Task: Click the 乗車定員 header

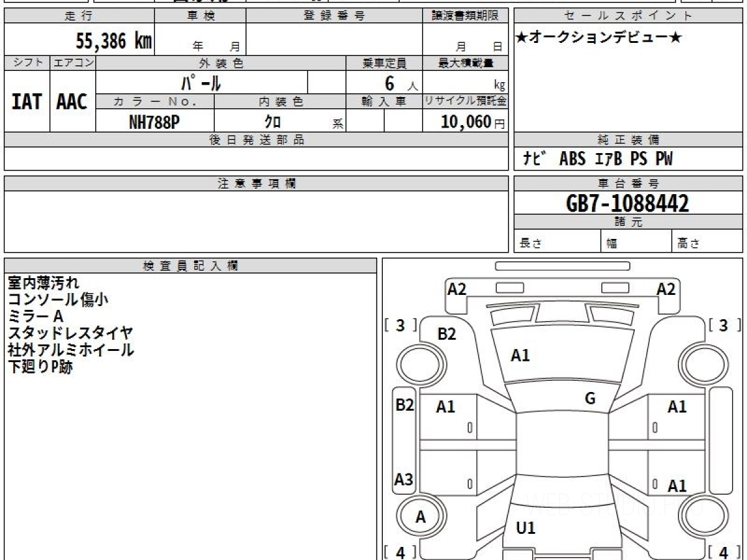Action: click(384, 63)
